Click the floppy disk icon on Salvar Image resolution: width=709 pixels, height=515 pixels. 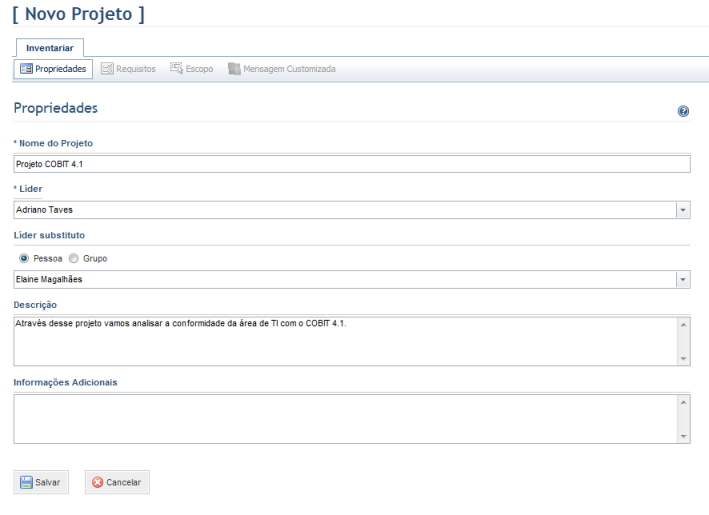26,482
